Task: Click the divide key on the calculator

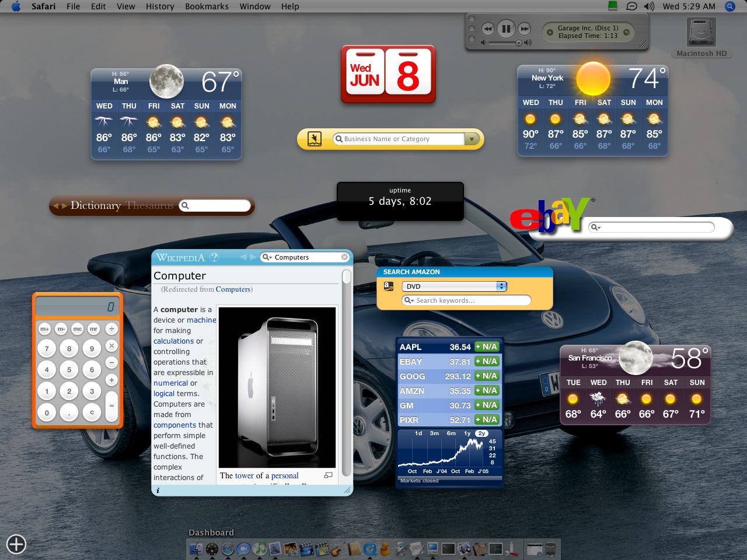Action: coord(111,329)
